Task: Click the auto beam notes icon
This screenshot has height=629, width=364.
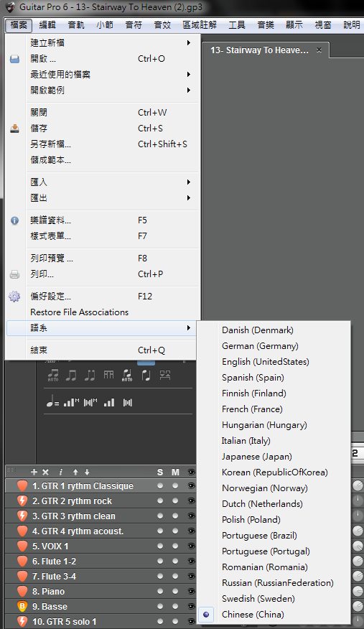Action: point(53,375)
